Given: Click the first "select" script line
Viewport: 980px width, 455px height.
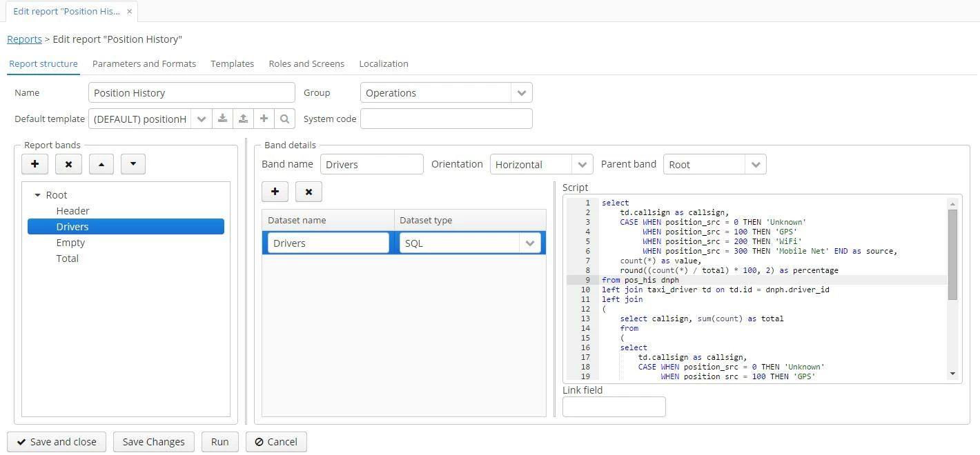Looking at the screenshot, I should 616,203.
